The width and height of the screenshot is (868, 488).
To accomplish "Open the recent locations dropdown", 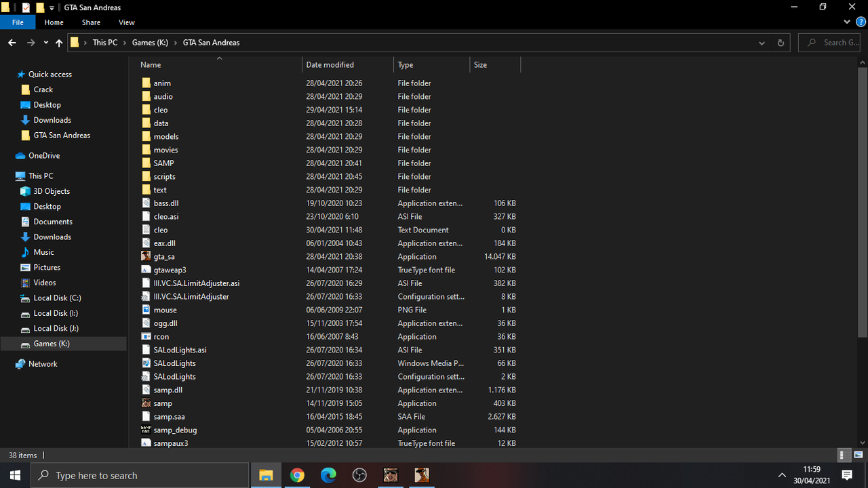I will (45, 42).
